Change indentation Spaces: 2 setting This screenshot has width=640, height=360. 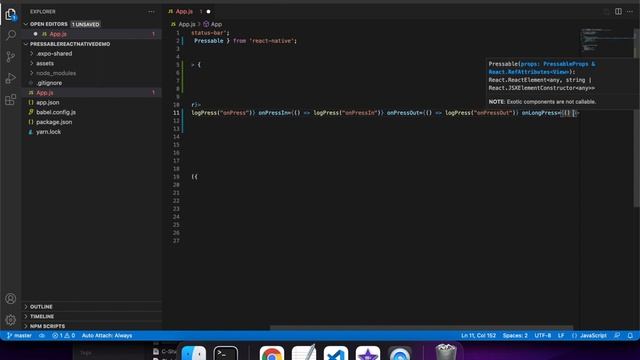pyautogui.click(x=515, y=336)
